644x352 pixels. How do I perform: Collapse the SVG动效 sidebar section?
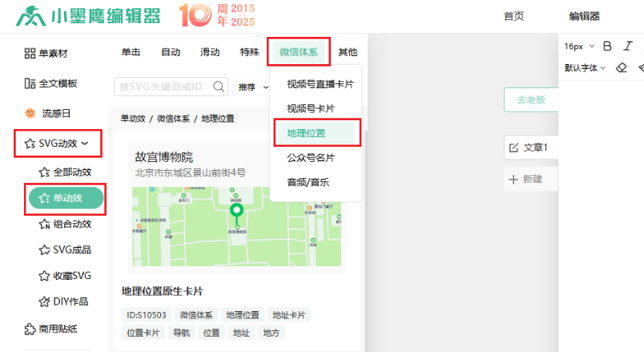point(58,144)
